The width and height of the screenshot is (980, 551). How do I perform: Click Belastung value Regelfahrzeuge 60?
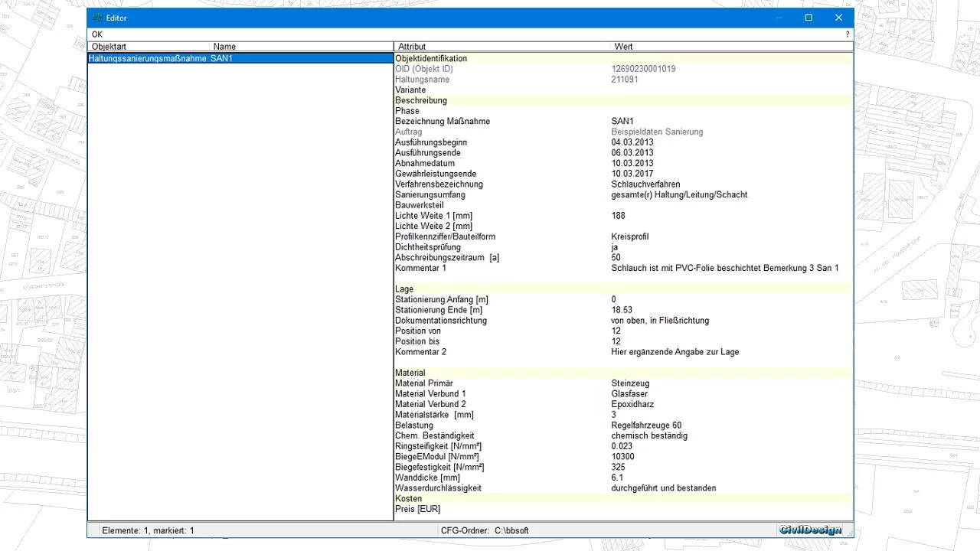coord(646,425)
